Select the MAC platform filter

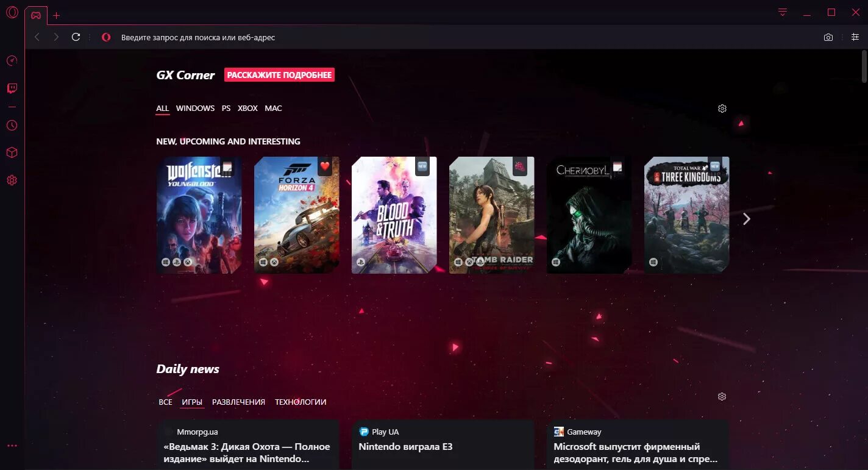tap(273, 109)
